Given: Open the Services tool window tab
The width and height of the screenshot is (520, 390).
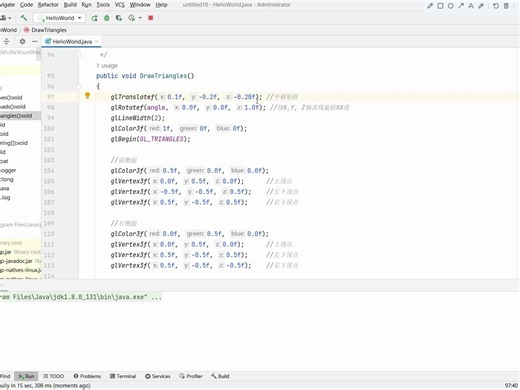Looking at the screenshot, I should click(158, 376).
